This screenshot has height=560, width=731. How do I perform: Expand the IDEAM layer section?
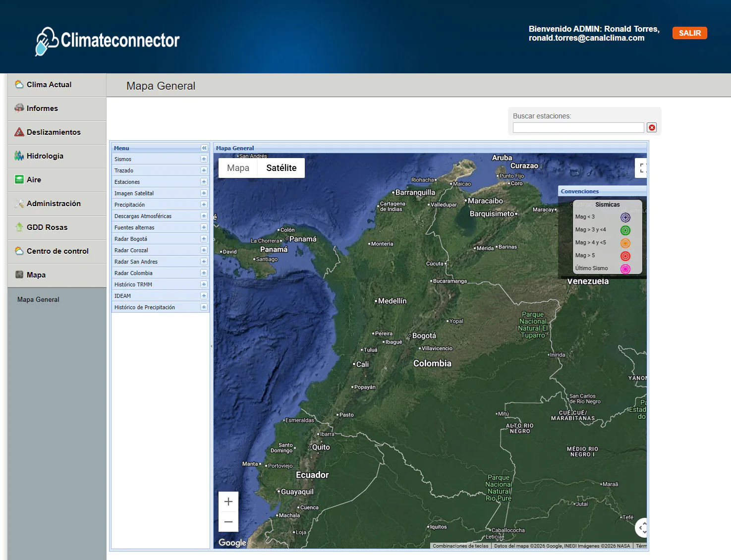(204, 296)
